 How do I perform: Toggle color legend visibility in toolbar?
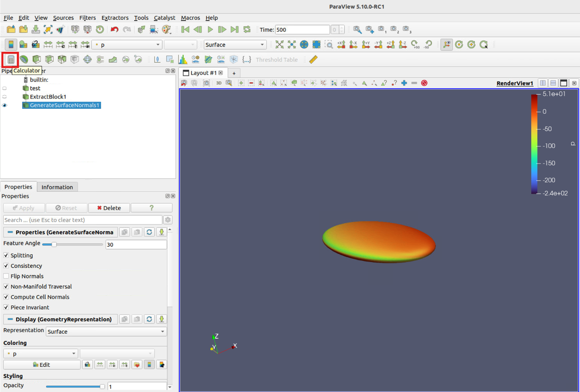[x=11, y=45]
